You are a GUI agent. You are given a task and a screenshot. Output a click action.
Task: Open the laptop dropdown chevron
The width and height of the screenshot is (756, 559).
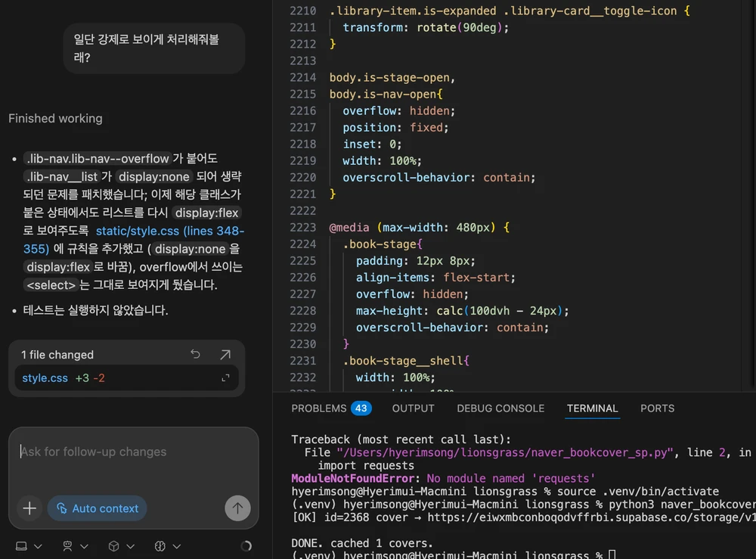(38, 546)
